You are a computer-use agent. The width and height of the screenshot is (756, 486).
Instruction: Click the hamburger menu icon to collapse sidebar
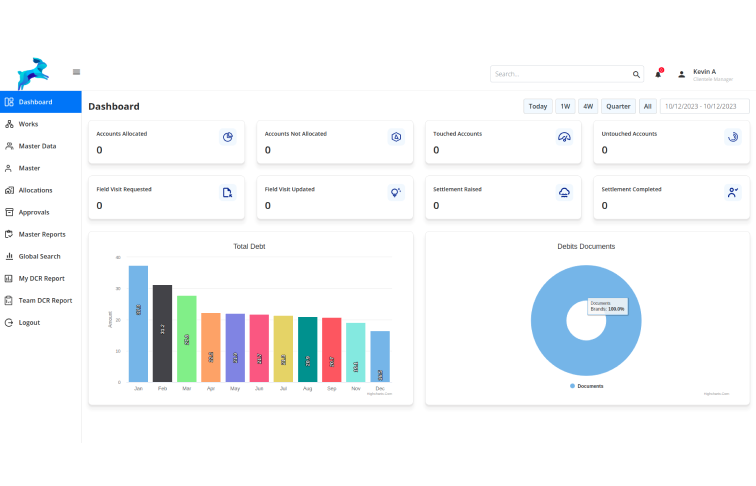[x=77, y=72]
